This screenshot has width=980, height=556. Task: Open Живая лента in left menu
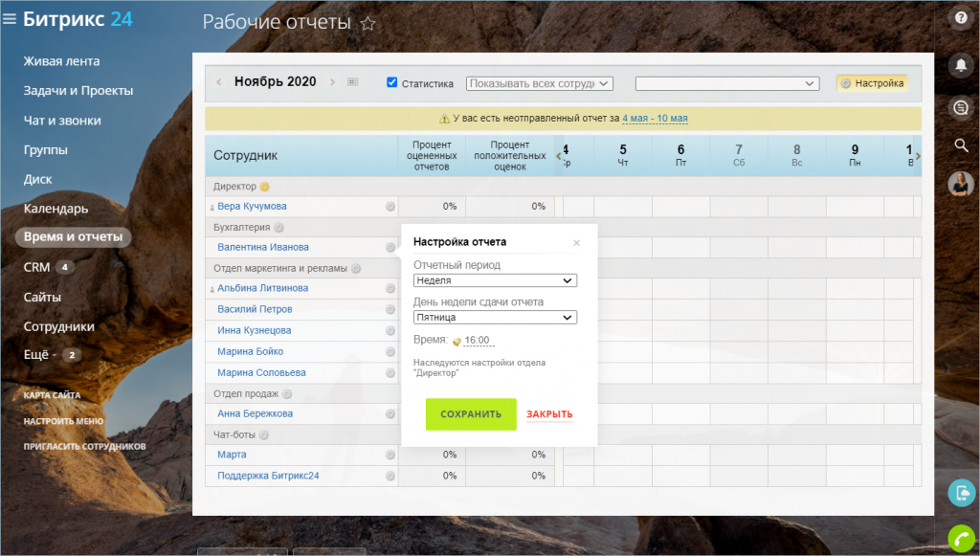tap(62, 61)
